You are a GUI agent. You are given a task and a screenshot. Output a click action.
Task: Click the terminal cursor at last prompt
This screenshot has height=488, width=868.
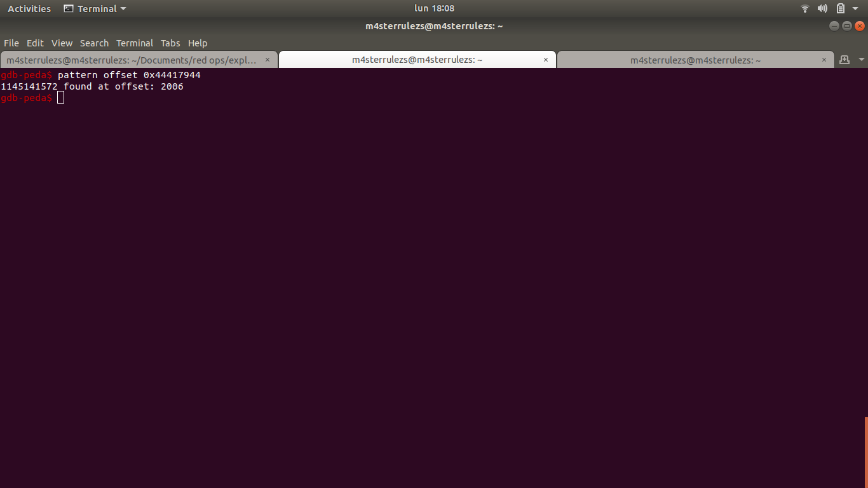(x=60, y=98)
